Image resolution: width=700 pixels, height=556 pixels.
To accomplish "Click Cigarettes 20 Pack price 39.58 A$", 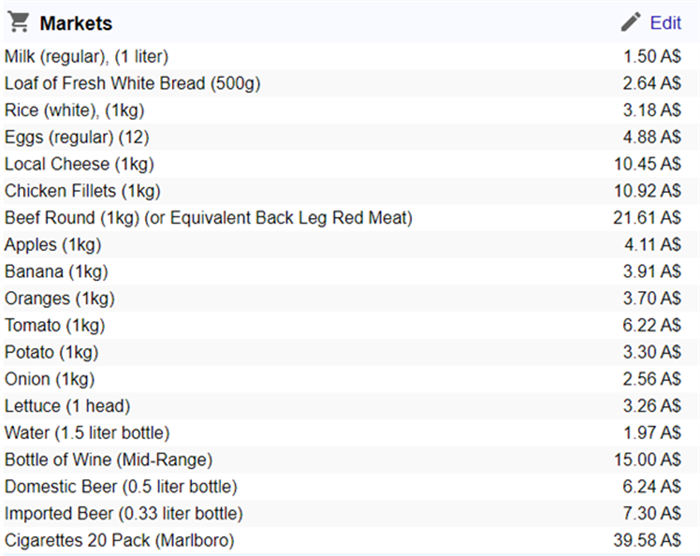I will pyautogui.click(x=647, y=542).
